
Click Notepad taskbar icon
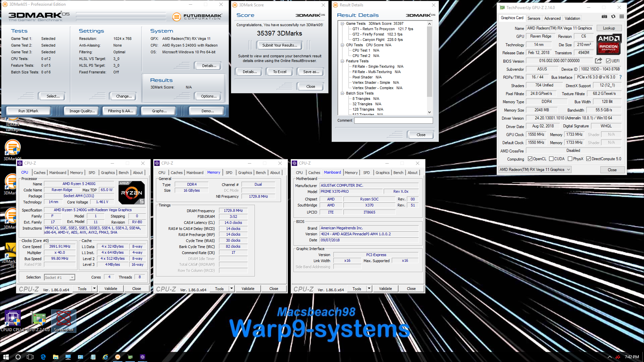click(x=93, y=357)
